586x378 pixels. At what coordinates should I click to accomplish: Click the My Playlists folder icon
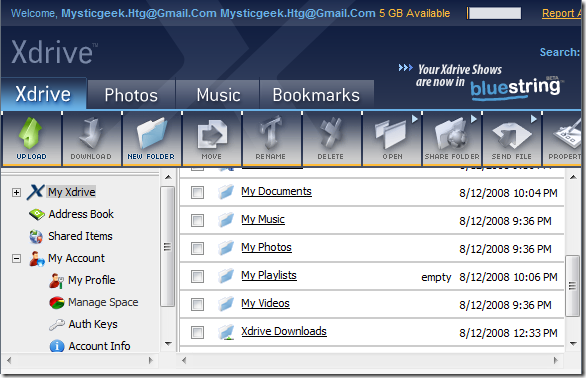click(x=226, y=276)
